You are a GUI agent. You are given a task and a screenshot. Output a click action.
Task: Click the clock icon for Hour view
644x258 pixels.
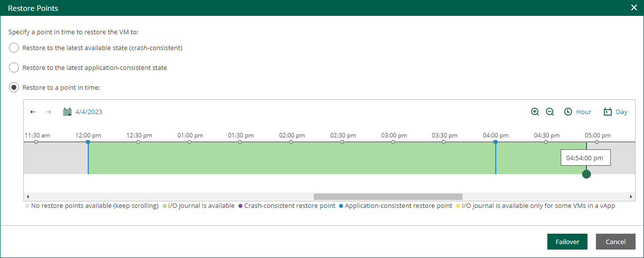[x=568, y=112]
